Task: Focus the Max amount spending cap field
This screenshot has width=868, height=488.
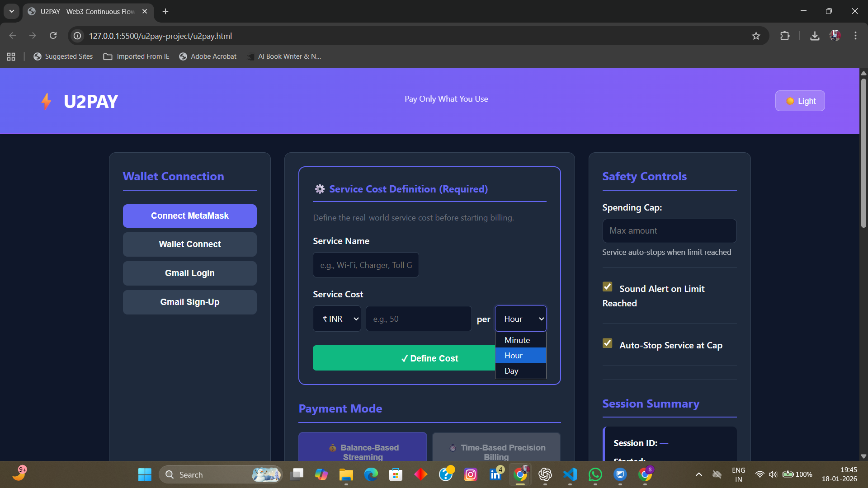Action: 669,231
